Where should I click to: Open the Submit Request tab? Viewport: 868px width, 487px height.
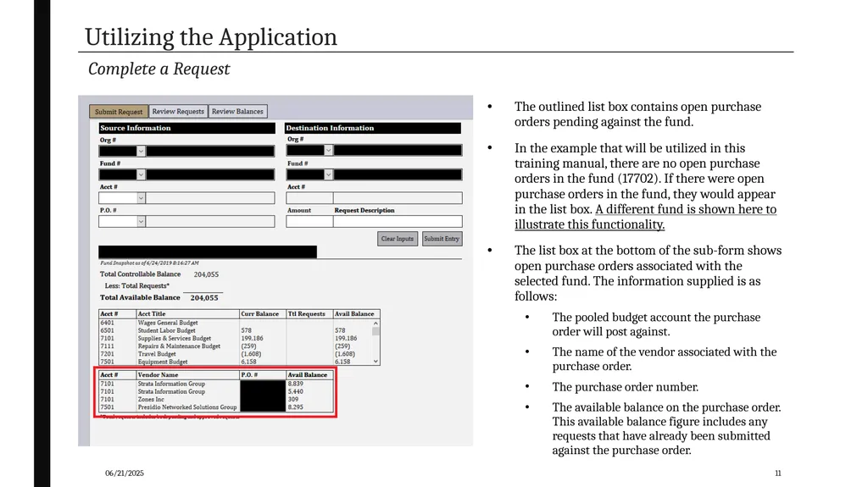[119, 112]
